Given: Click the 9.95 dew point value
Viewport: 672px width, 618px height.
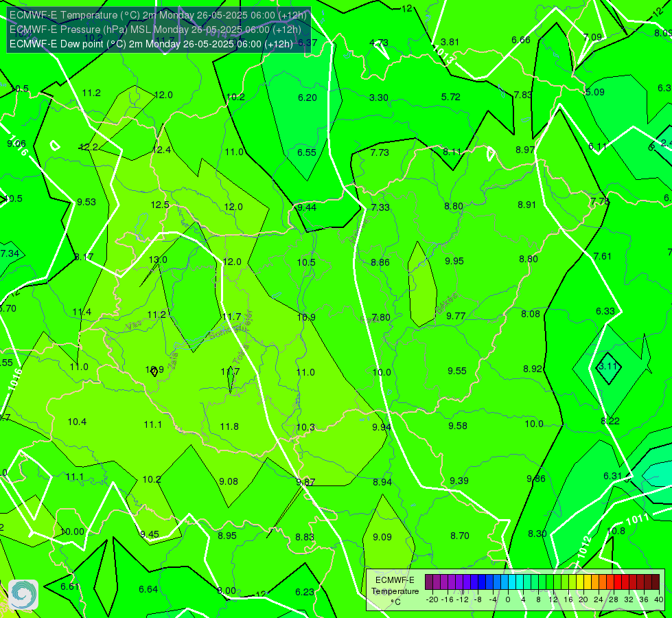Looking at the screenshot, I should 454,261.
